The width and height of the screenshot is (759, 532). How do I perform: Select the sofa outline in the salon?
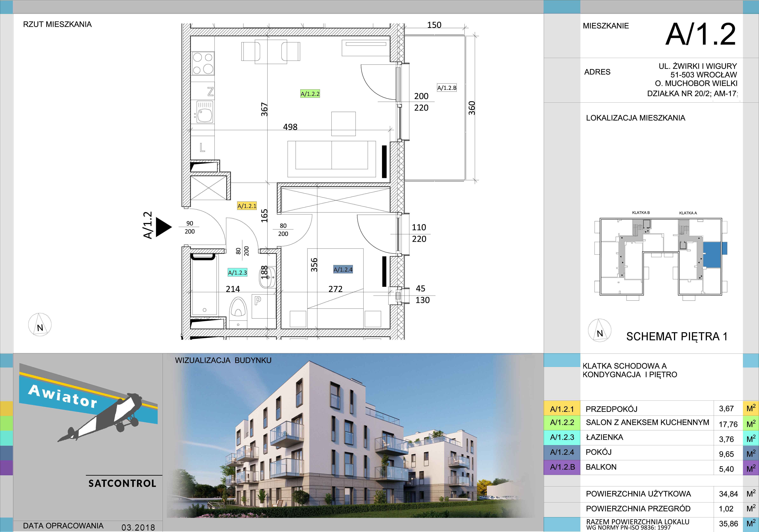[332, 159]
